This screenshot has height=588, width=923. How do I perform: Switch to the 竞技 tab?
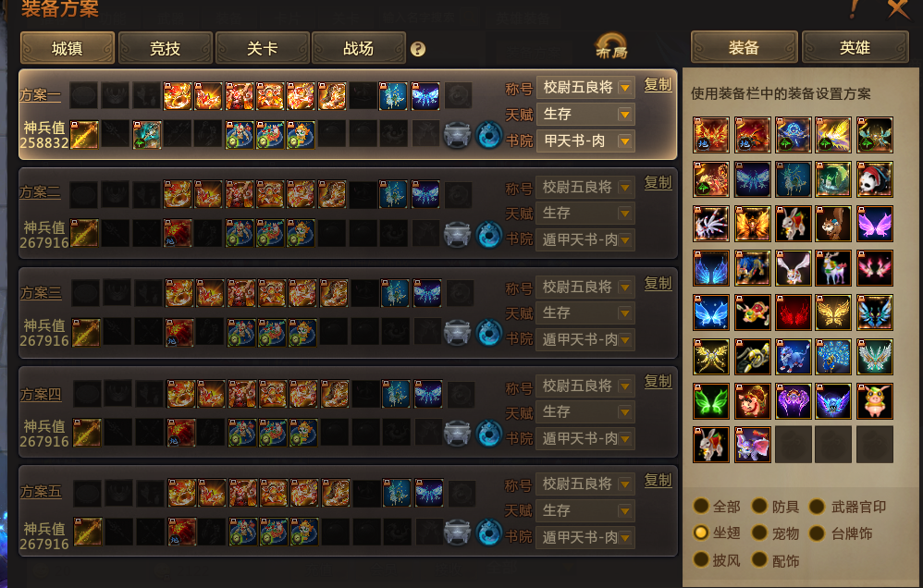[x=165, y=48]
